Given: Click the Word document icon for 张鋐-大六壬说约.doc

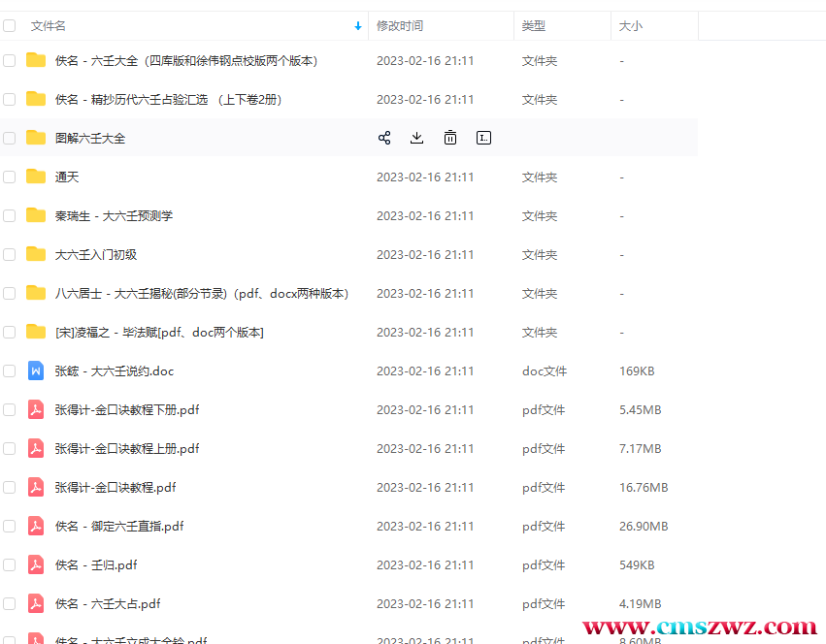Looking at the screenshot, I should [36, 370].
